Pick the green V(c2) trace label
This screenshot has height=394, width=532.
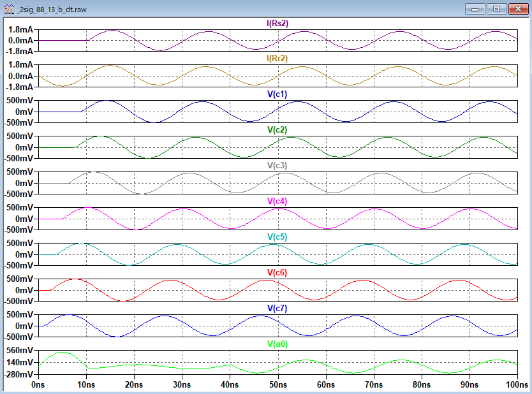[277, 130]
